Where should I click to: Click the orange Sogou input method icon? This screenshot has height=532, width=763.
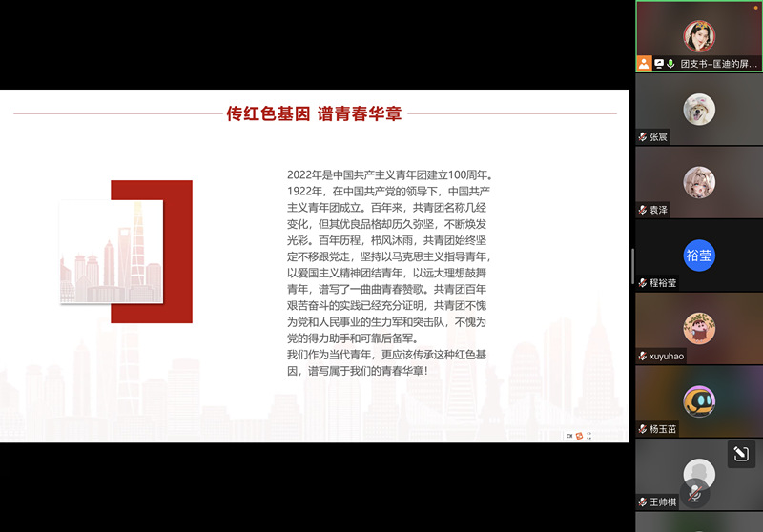click(x=579, y=436)
